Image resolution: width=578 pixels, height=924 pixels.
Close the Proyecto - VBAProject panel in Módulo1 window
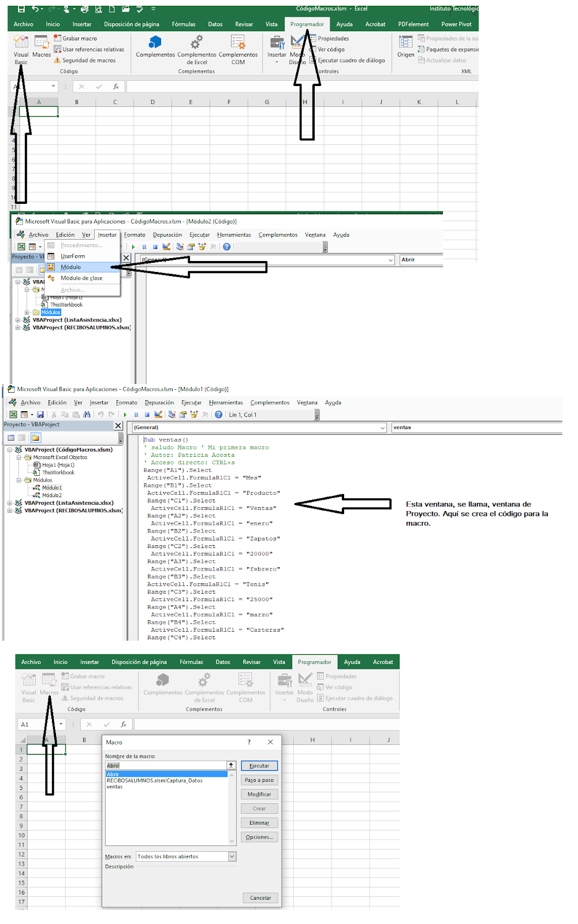pyautogui.click(x=118, y=426)
